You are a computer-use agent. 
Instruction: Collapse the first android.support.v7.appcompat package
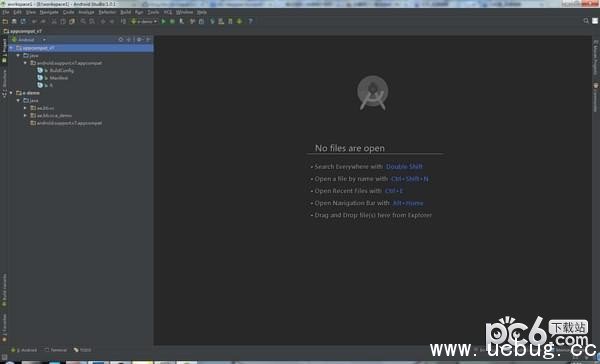pyautogui.click(x=26, y=63)
